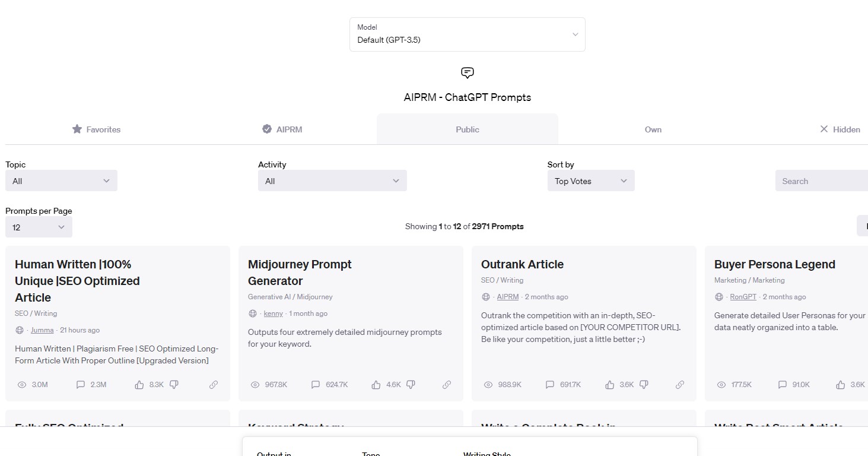Click the chat bubble icon above AIPRM title
The image size is (868, 456).
(468, 73)
